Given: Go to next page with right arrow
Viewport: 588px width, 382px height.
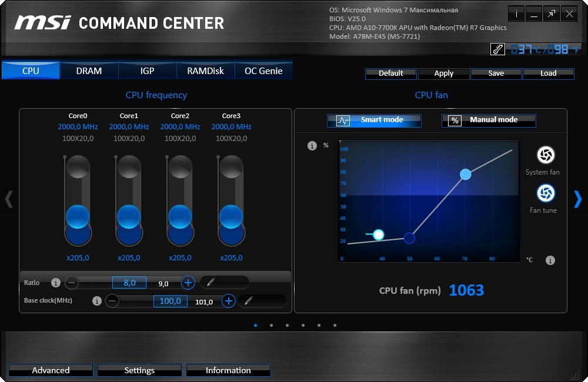Looking at the screenshot, I should [578, 199].
